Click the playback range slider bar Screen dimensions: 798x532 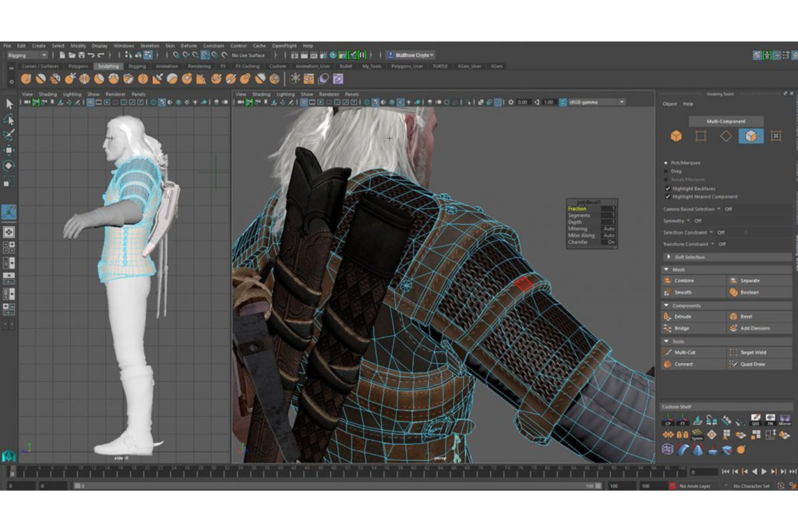[x=337, y=486]
